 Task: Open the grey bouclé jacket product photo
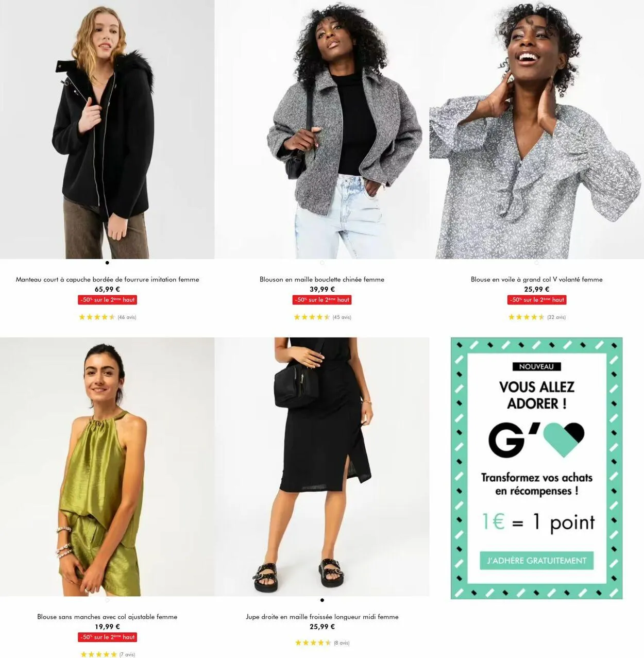click(322, 129)
